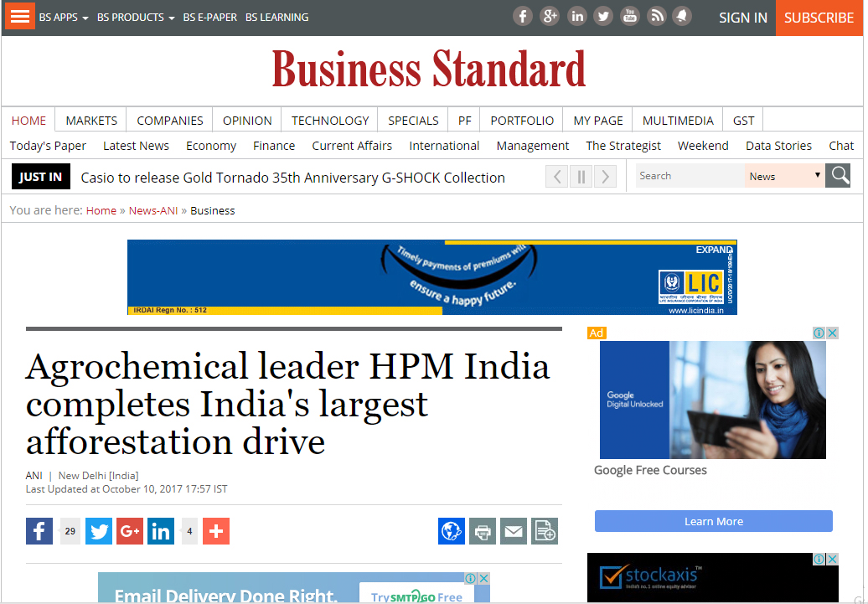This screenshot has height=604, width=868.
Task: Show previous Just In headline
Action: click(557, 177)
